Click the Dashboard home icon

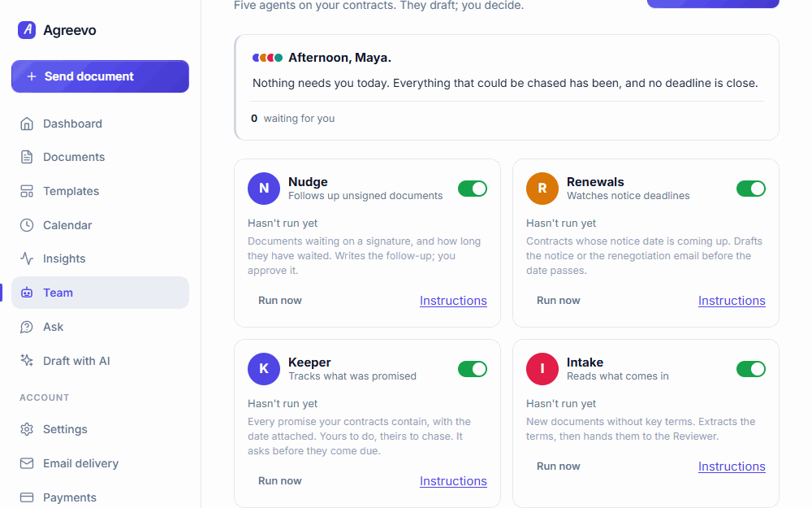tap(27, 124)
